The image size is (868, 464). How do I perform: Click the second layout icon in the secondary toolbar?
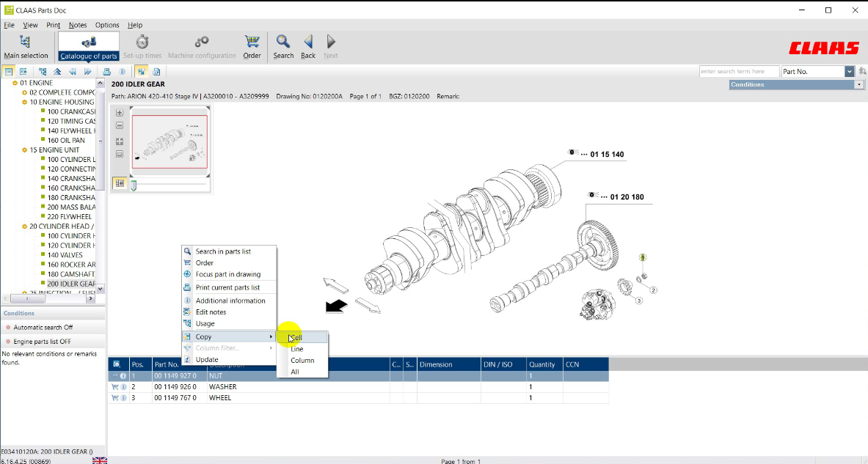pyautogui.click(x=23, y=72)
